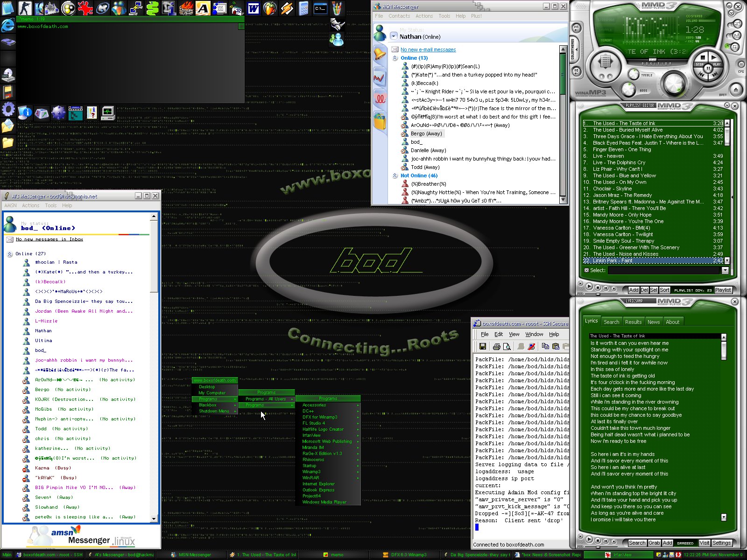Click Add button in playlist editor
The width and height of the screenshot is (747, 560).
[x=634, y=290]
